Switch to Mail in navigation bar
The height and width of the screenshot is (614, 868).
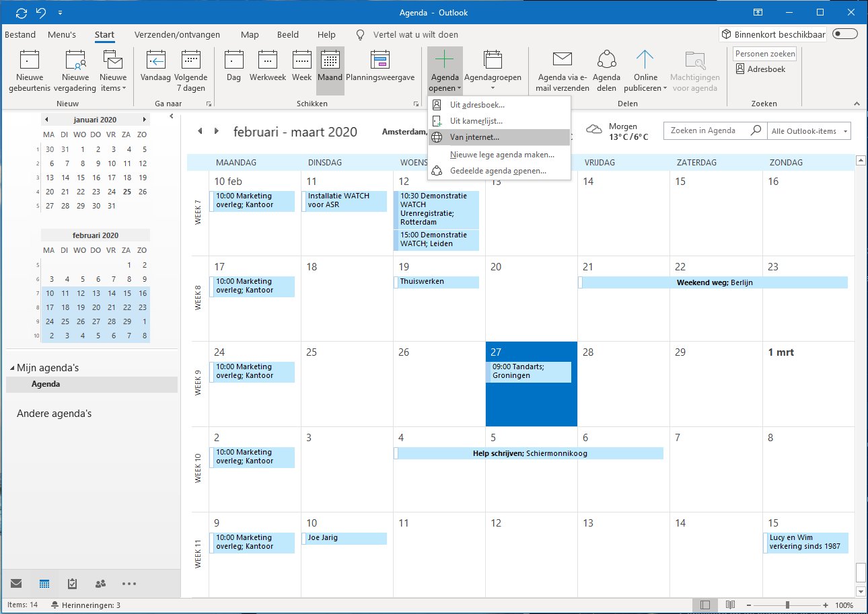[x=16, y=583]
